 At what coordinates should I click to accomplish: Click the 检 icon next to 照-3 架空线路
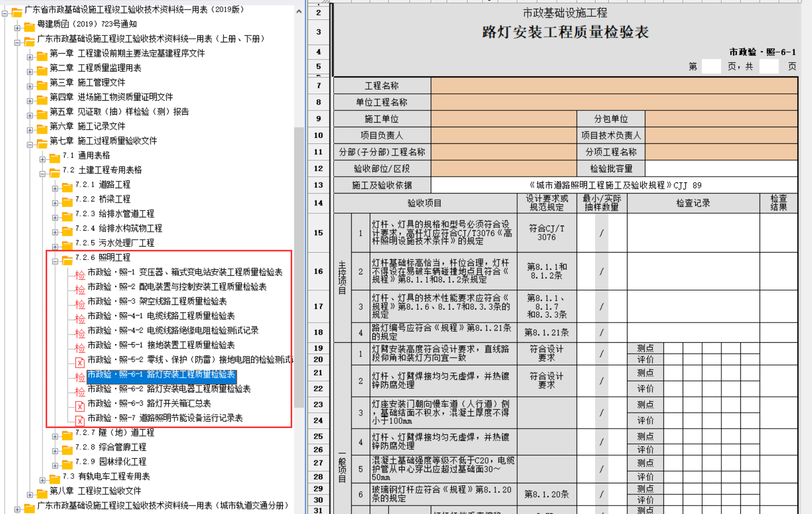point(80,304)
